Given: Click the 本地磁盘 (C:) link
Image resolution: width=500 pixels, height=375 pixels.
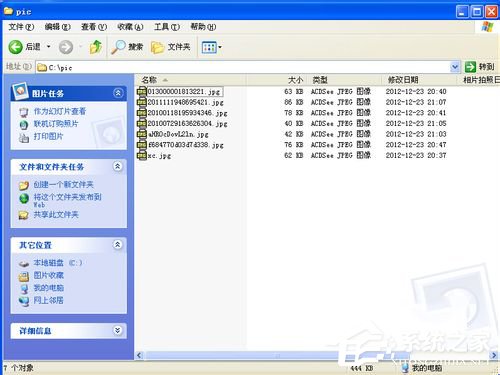Looking at the screenshot, I should (58, 263).
